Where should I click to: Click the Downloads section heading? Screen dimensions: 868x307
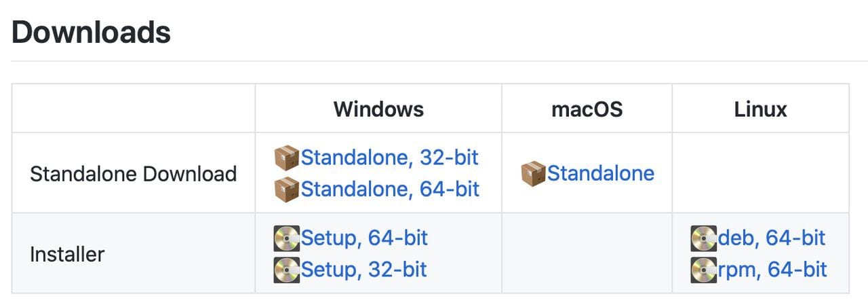tap(91, 33)
